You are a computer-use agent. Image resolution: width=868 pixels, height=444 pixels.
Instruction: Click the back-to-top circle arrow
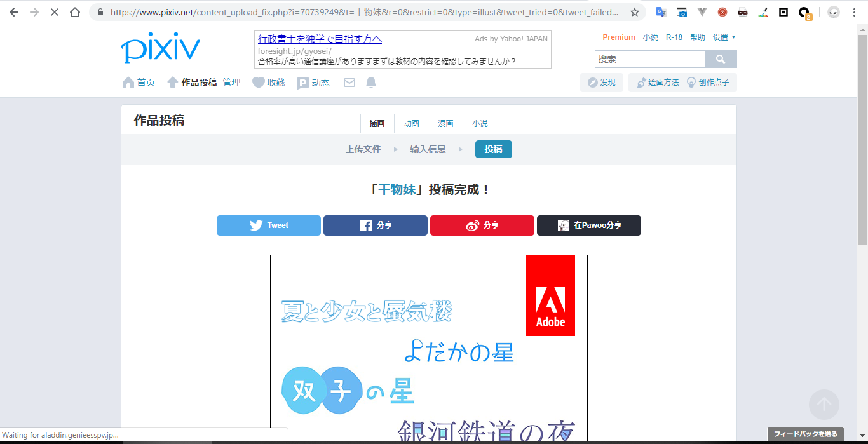tap(824, 404)
